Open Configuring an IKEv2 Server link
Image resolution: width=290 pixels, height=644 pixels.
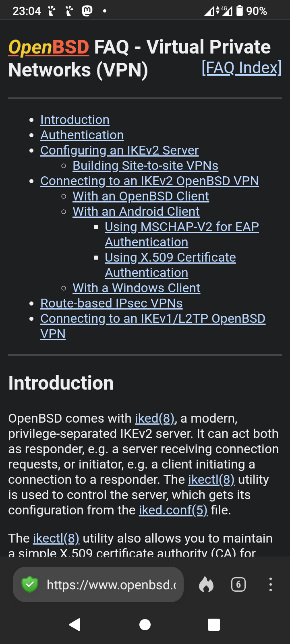click(x=120, y=150)
